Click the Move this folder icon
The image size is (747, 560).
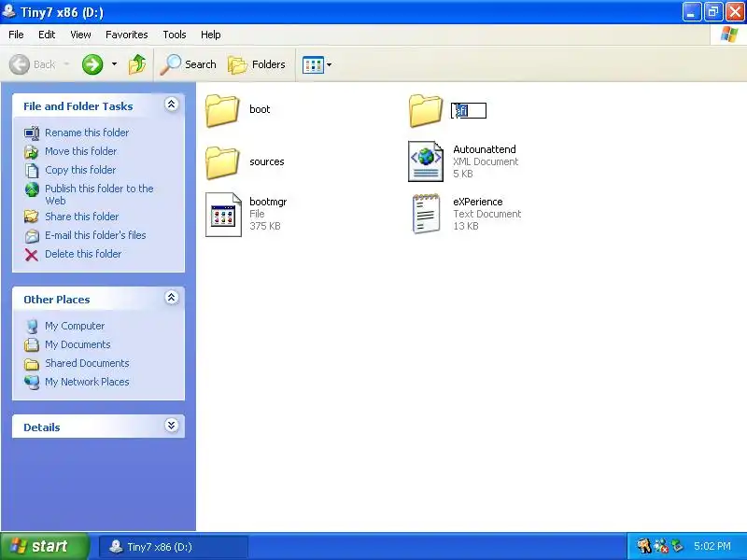click(x=32, y=151)
